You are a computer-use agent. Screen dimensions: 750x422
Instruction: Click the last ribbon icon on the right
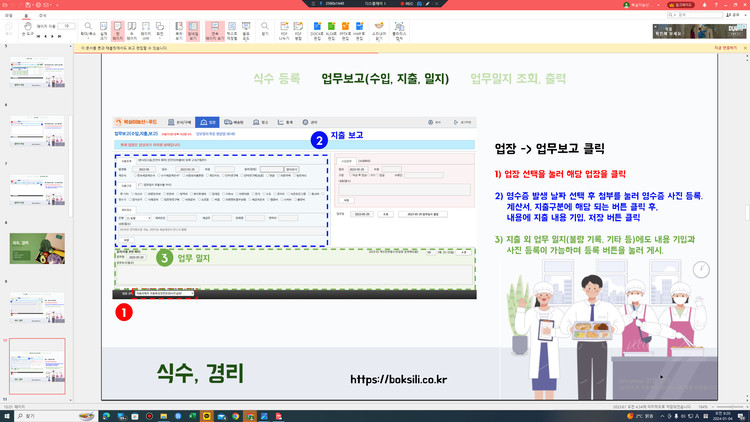(x=399, y=30)
